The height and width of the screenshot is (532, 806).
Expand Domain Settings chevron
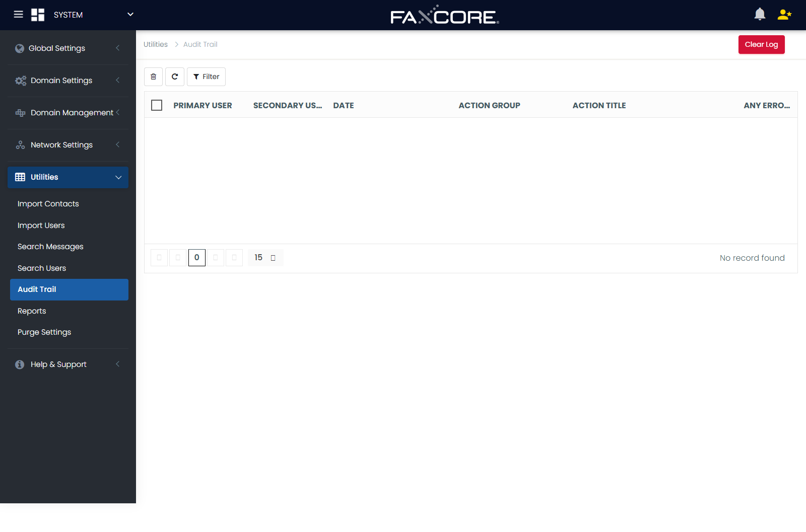tap(118, 81)
